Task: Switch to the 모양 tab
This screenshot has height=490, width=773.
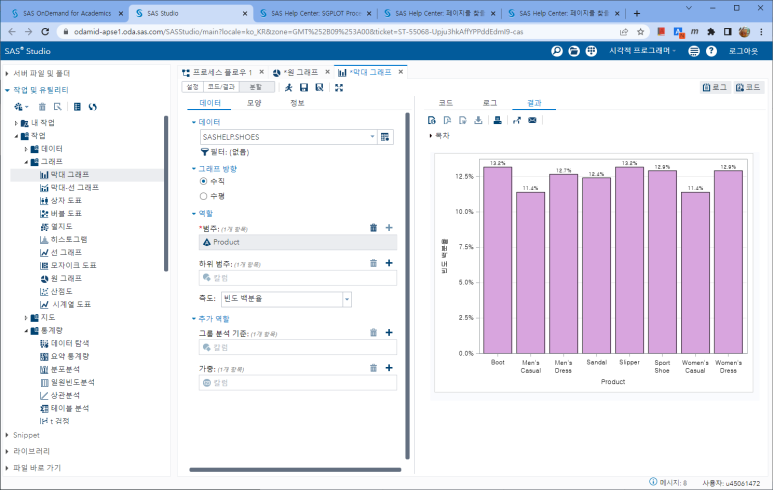Action: coord(254,103)
